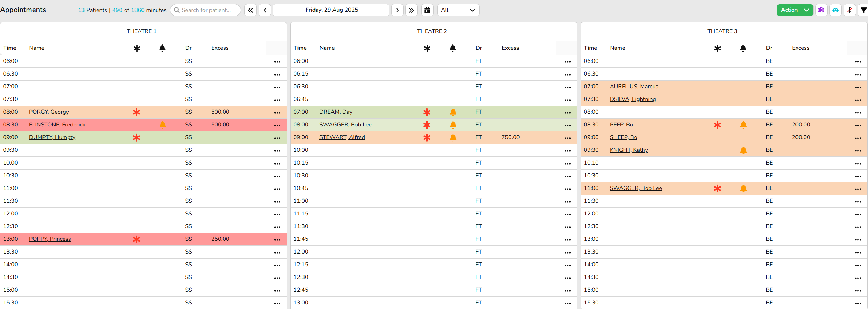Click the red asterisk on PORGY, Georgy row
The image size is (868, 309).
pyautogui.click(x=137, y=112)
